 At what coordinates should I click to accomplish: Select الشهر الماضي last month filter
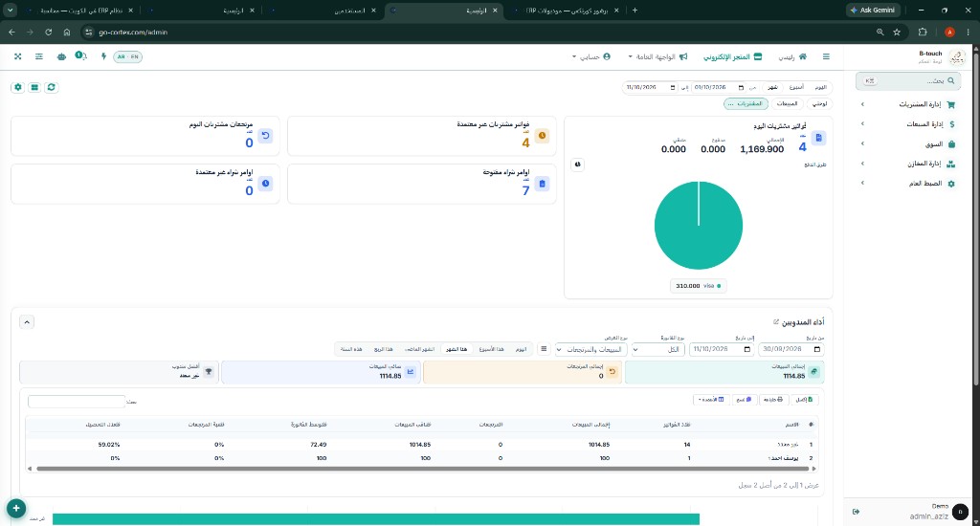click(419, 349)
